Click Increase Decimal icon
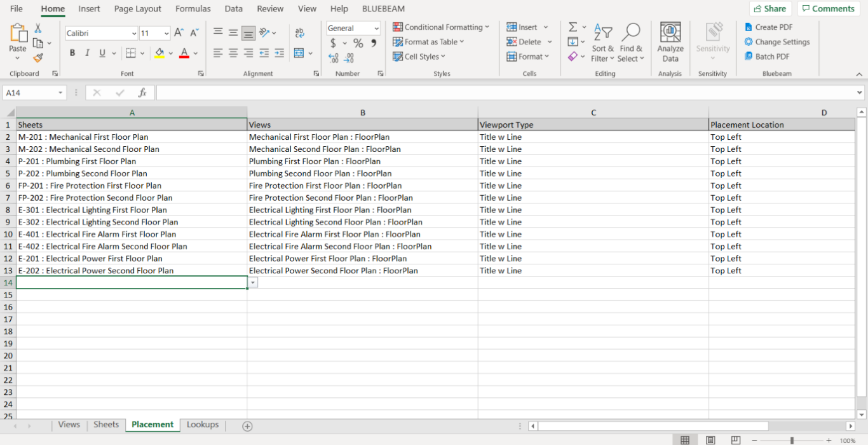This screenshot has width=868, height=445. click(333, 58)
